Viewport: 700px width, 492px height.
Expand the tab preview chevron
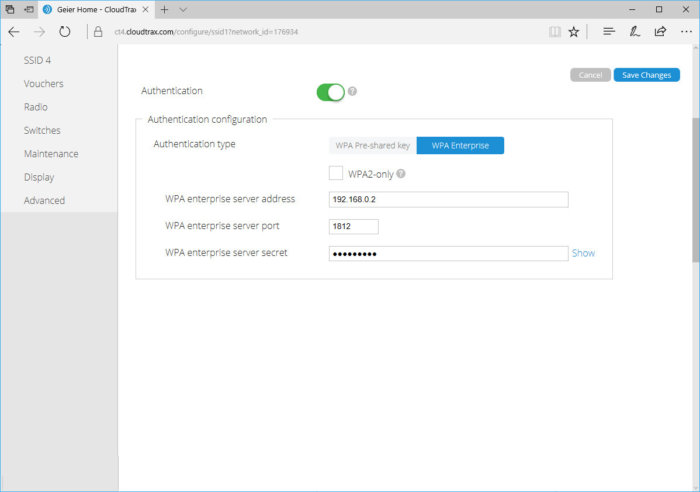183,9
